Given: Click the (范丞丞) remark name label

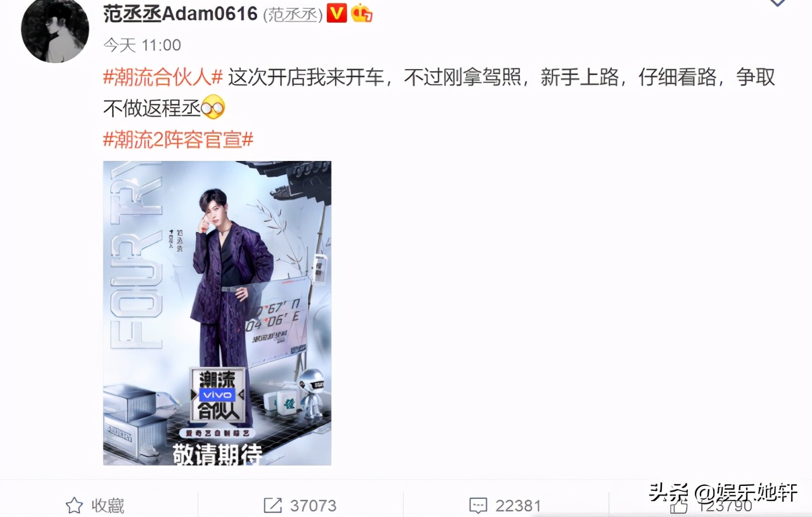Looking at the screenshot, I should [293, 14].
